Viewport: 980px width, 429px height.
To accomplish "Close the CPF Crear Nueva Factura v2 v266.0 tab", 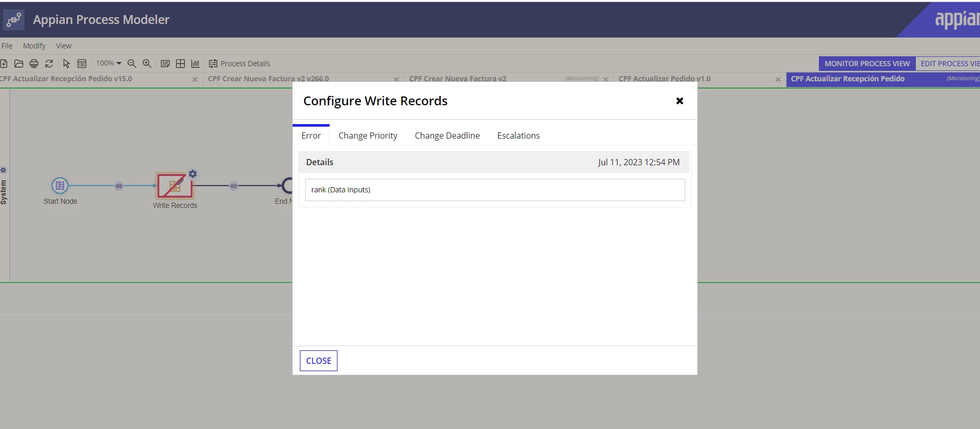I will tap(396, 80).
